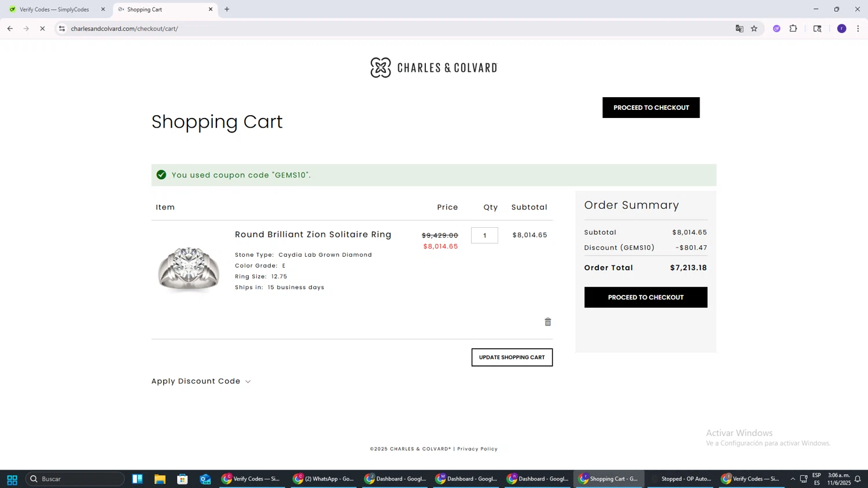Click the quantity input field
868x488 pixels.
click(x=484, y=235)
